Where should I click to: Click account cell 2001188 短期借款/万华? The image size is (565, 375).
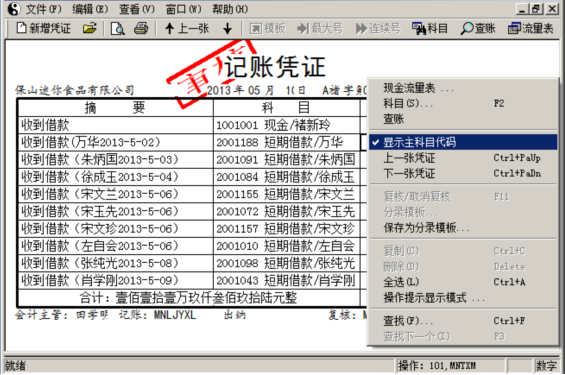point(287,142)
